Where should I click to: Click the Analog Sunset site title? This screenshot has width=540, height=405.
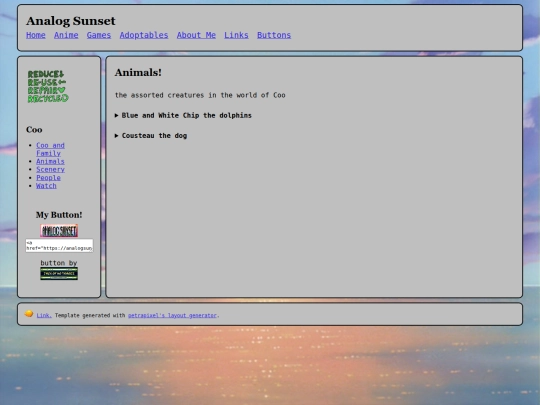[71, 21]
